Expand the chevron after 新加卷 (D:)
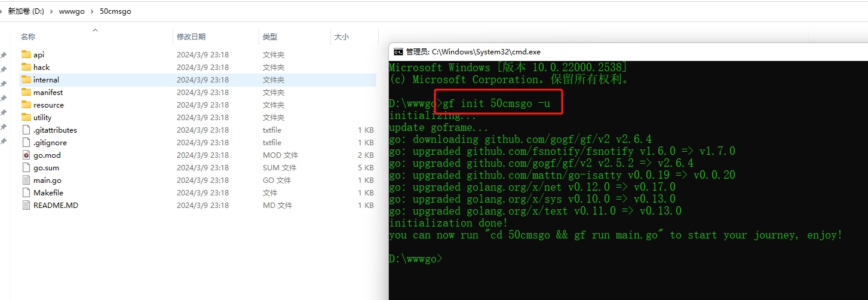This screenshot has height=300, width=868. click(51, 11)
